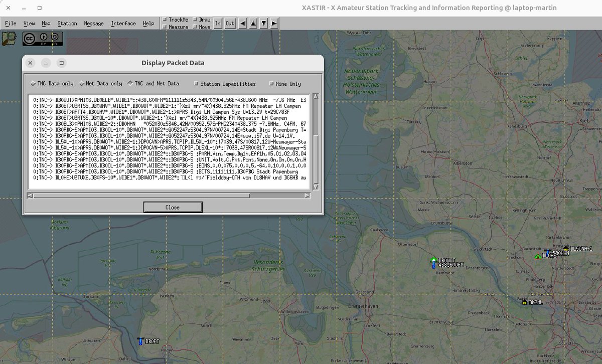Pan the map up using the up arrow
Viewport: 602px width, 364px height.
(x=253, y=23)
